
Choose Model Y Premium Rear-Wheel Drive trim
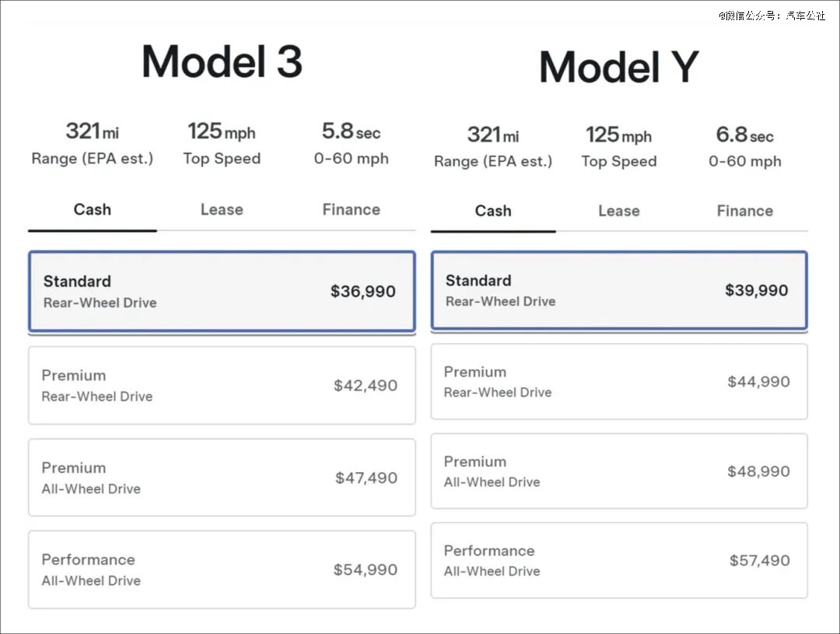[619, 381]
